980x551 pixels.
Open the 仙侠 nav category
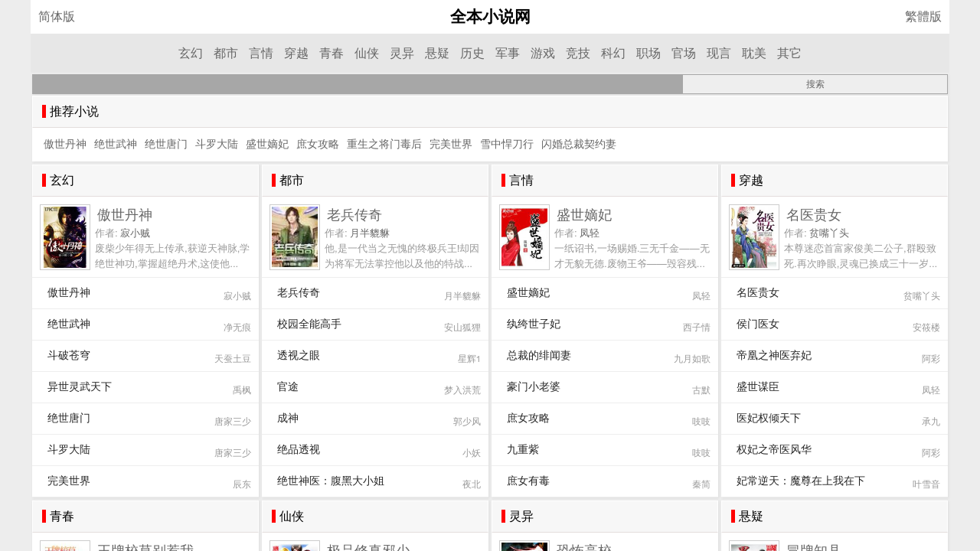coord(367,54)
